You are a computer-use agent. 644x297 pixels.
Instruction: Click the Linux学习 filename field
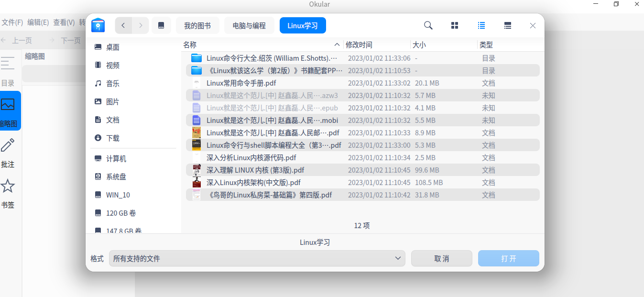pyautogui.click(x=315, y=242)
